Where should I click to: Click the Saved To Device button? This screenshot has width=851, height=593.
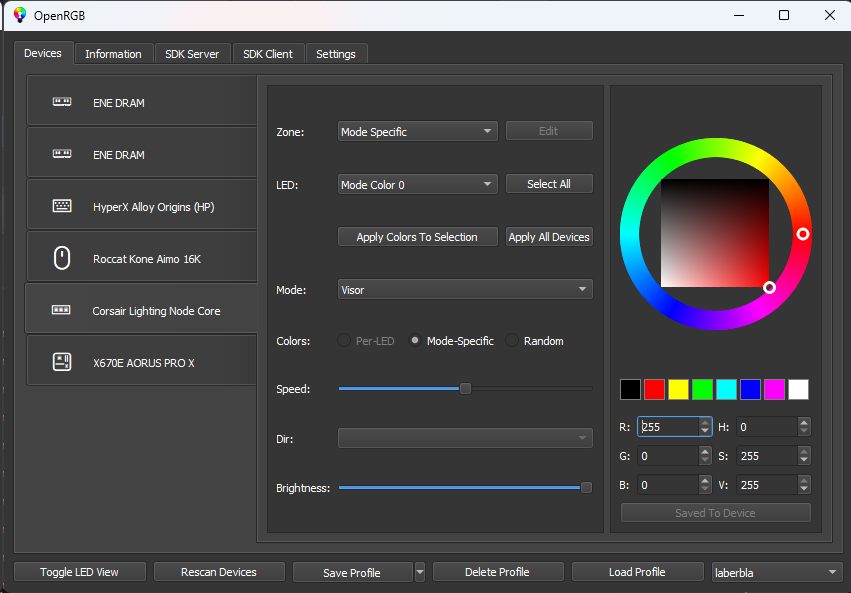tap(715, 513)
